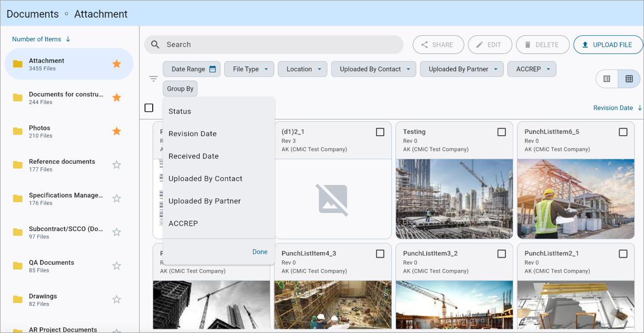Viewport: 644px width, 333px height.
Task: Click into the Search field
Action: coord(273,45)
